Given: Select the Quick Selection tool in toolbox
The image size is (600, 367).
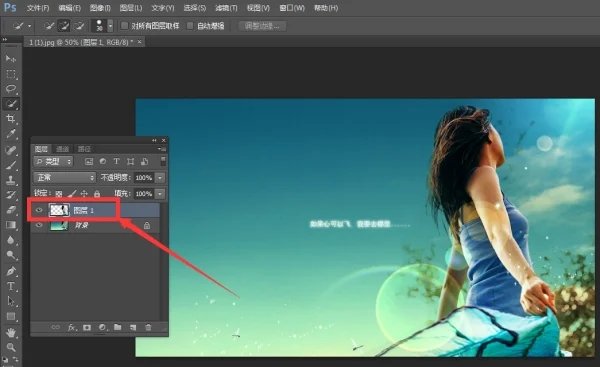Looking at the screenshot, I should click(x=11, y=104).
